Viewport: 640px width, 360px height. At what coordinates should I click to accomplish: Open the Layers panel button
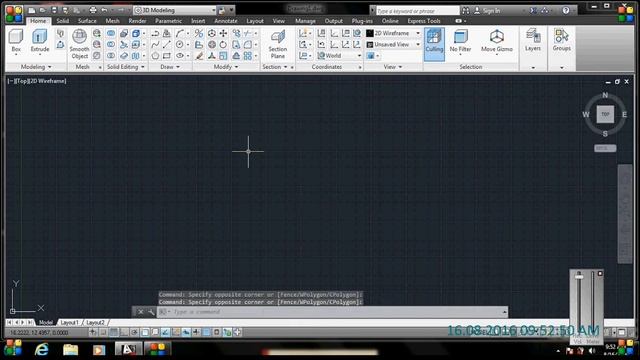533,41
